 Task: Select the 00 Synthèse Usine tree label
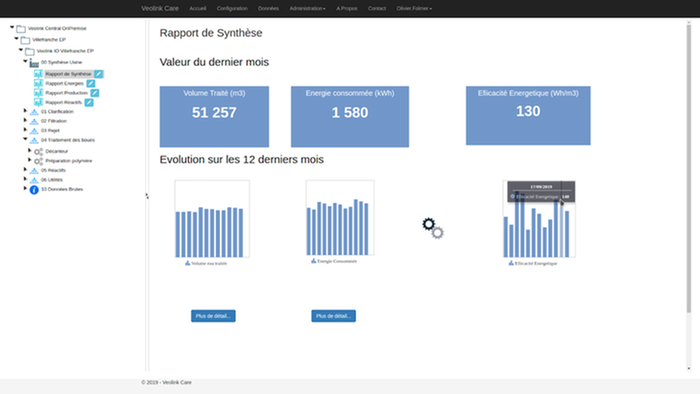tap(61, 62)
